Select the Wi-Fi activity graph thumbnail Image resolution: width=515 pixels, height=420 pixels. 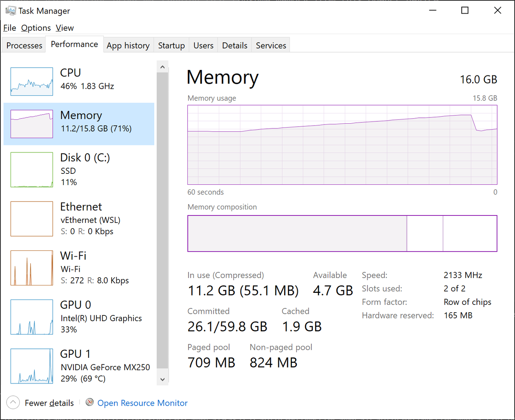(x=32, y=268)
